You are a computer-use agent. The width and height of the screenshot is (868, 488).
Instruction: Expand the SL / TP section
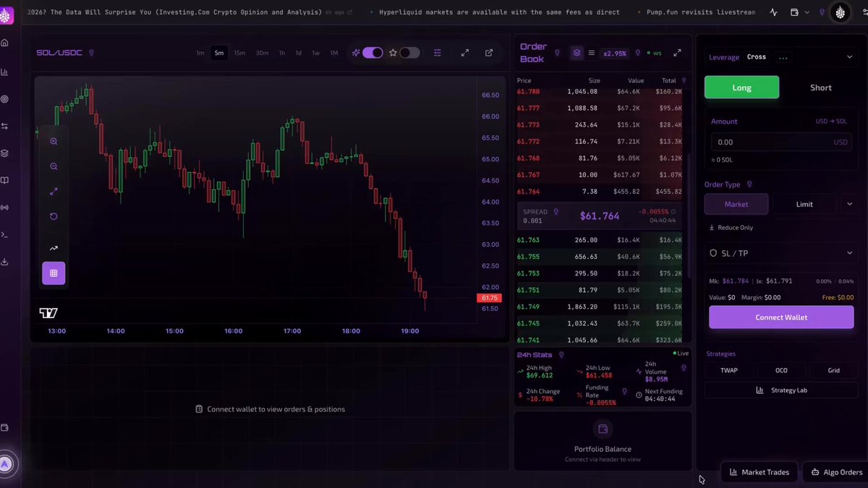pos(781,253)
